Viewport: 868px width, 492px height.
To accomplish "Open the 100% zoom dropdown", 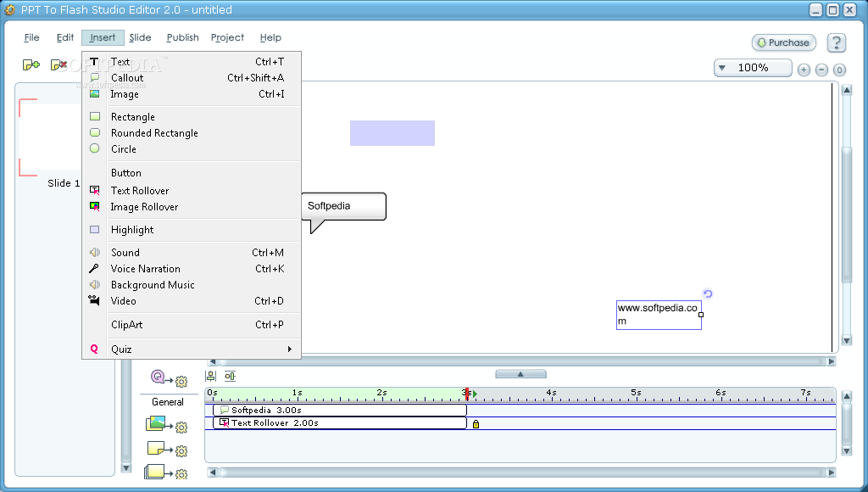I will coord(753,68).
